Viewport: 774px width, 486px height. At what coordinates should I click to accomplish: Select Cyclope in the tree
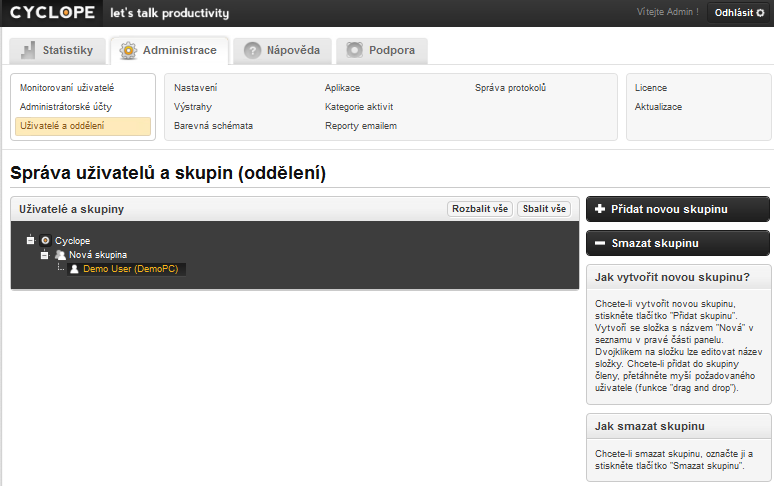coord(73,241)
